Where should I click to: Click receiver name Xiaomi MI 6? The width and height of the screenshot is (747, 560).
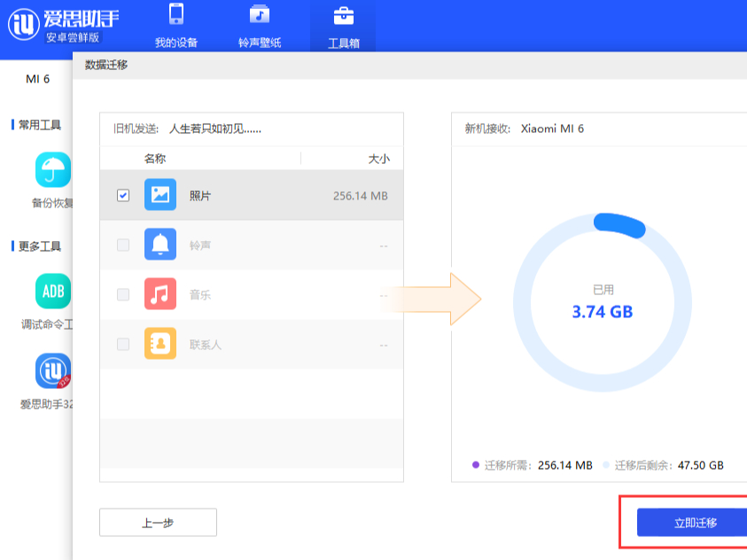point(552,128)
